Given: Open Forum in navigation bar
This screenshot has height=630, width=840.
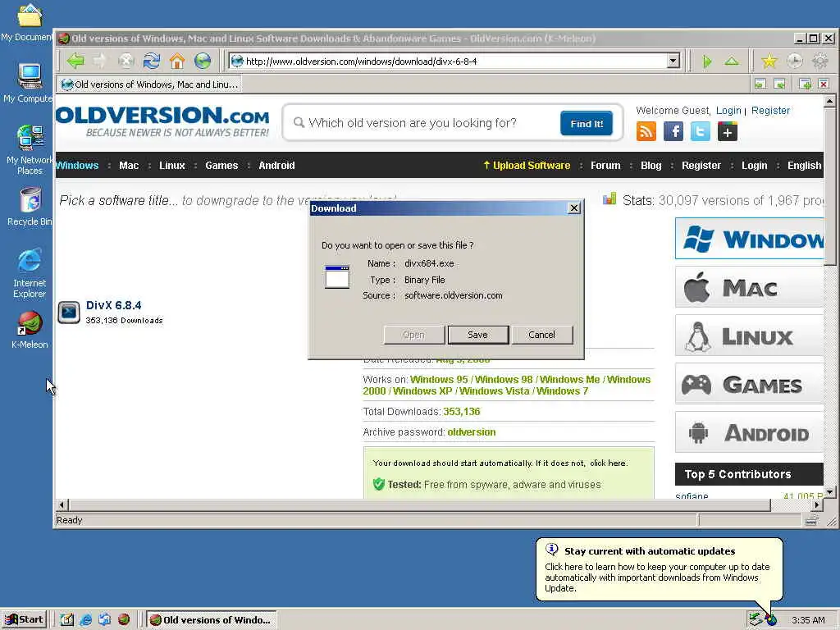Looking at the screenshot, I should [605, 166].
